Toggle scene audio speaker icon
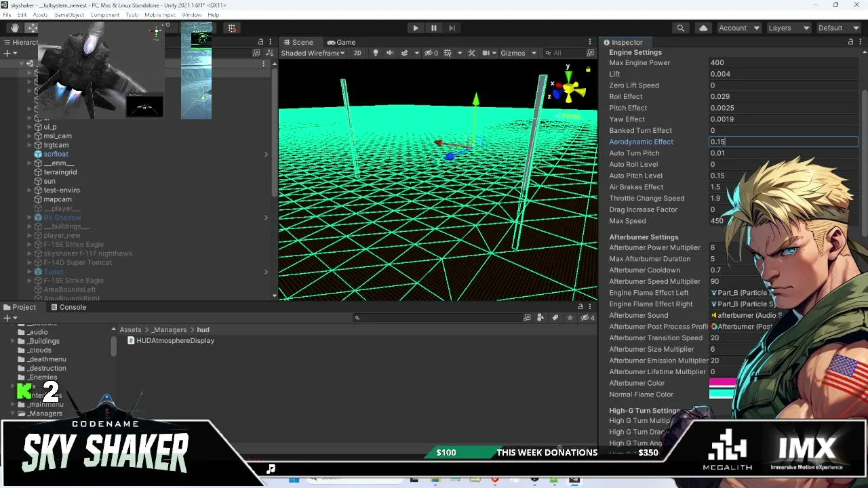This screenshot has height=488, width=868. tap(391, 53)
